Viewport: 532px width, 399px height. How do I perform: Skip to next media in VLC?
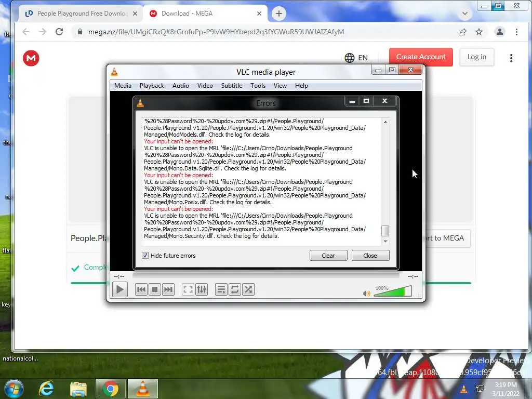[x=168, y=289]
